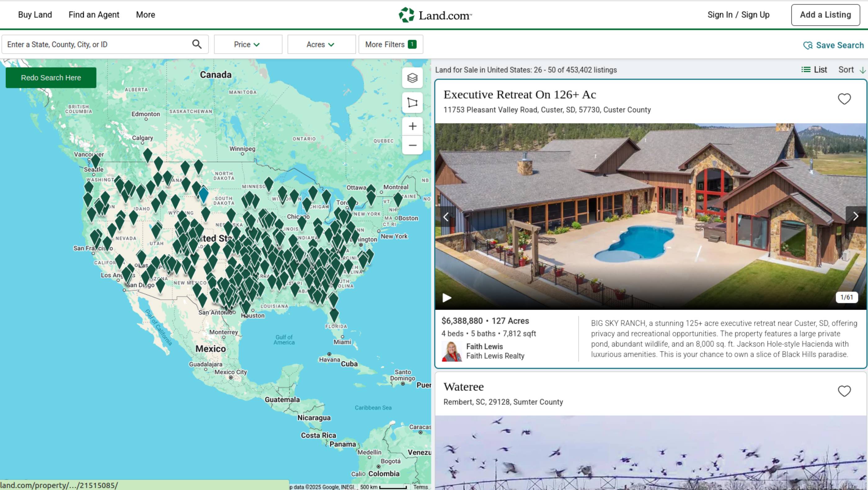Activate the draw polygon map tool
The height and width of the screenshot is (490, 868).
pos(412,102)
